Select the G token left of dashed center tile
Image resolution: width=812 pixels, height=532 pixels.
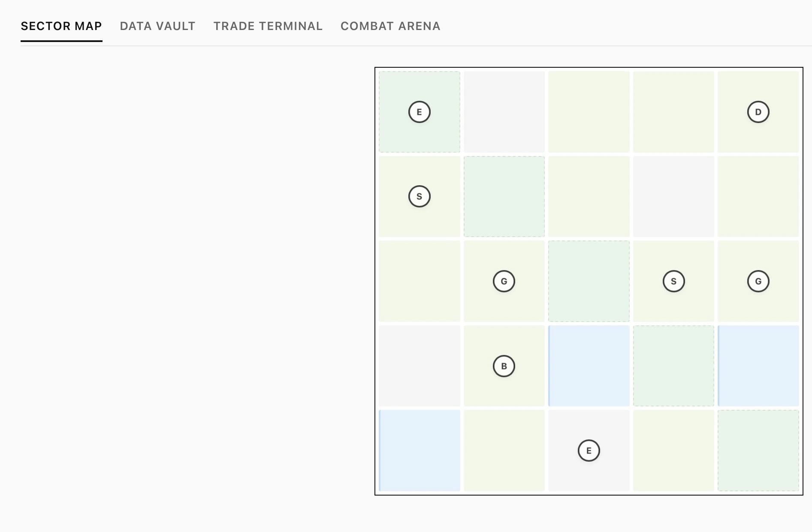click(504, 281)
